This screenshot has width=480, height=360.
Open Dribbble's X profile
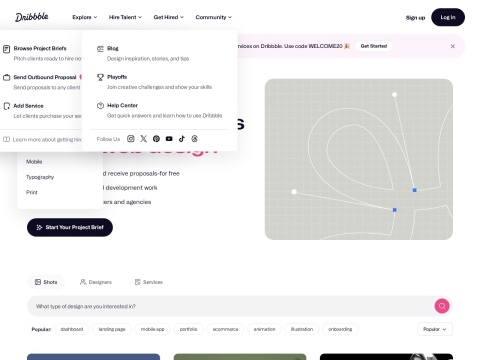[x=144, y=139]
